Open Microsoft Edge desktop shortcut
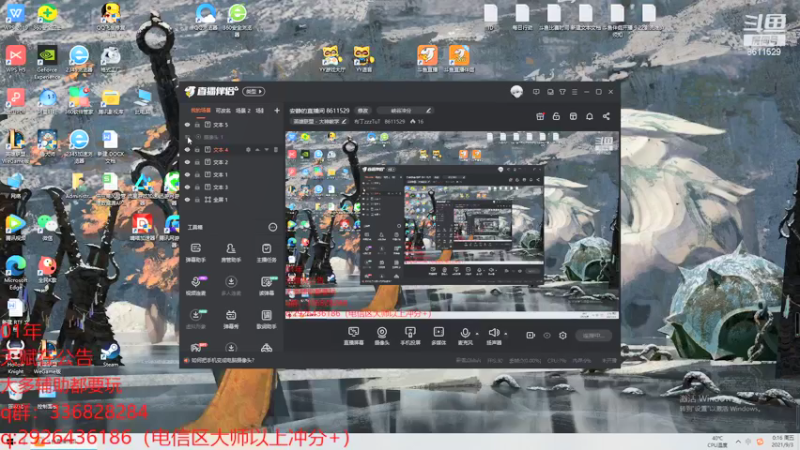 (15, 273)
